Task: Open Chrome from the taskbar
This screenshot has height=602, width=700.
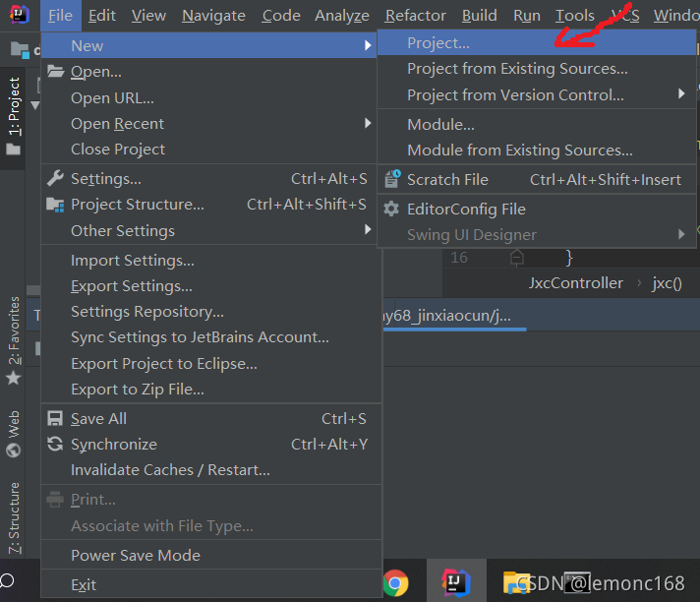Action: click(x=395, y=582)
